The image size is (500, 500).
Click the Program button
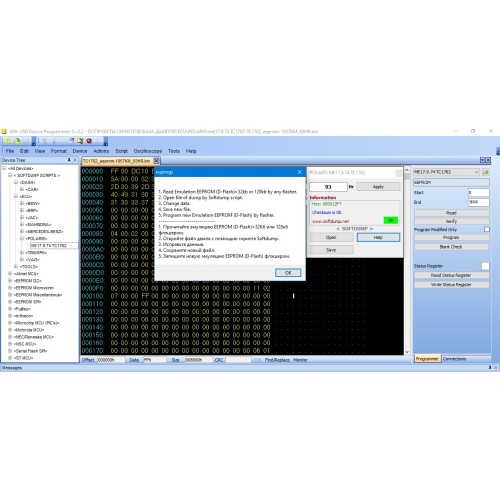(x=451, y=237)
